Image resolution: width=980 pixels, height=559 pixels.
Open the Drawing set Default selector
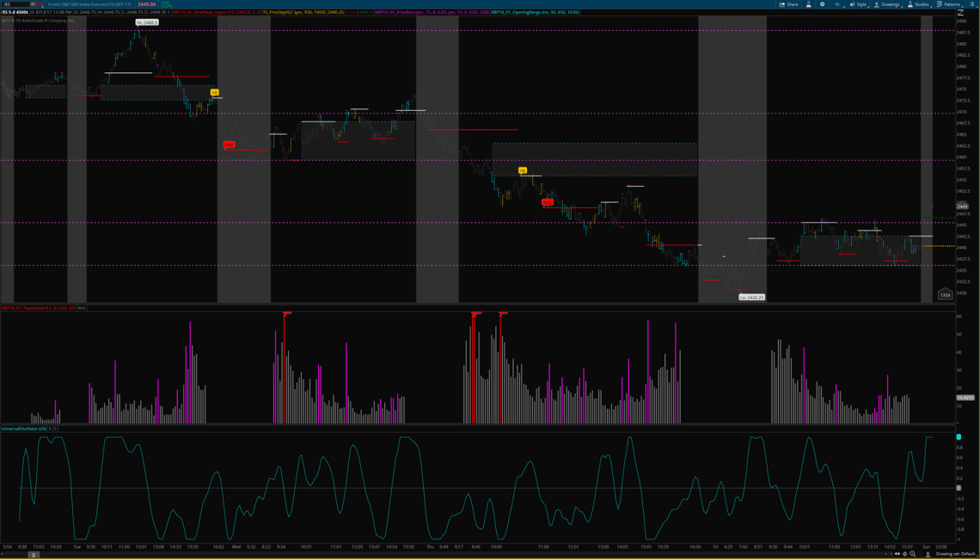coord(954,554)
